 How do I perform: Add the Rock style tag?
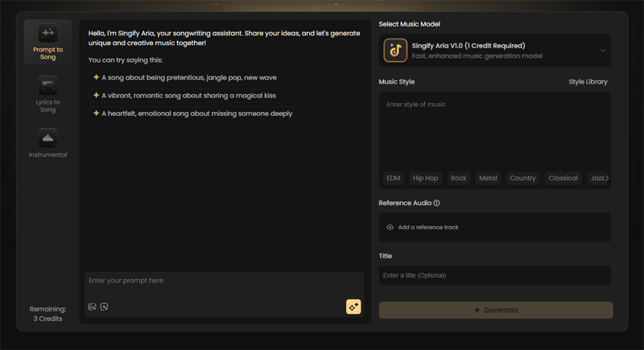point(458,178)
